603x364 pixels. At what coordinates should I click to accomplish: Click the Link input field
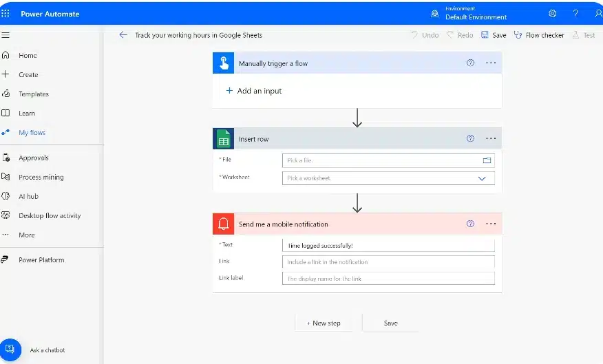coord(388,261)
